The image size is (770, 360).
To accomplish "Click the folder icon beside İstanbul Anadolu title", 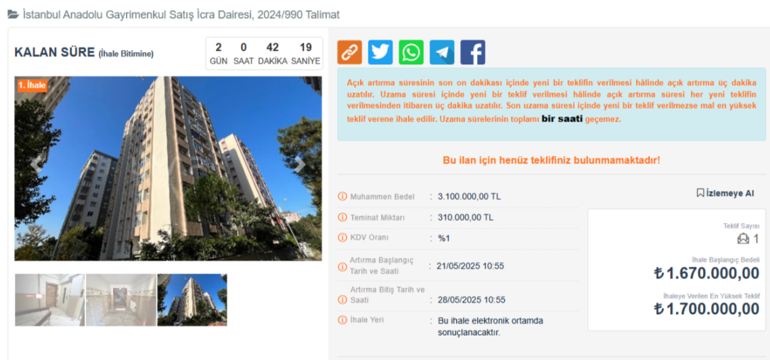I will click(13, 15).
